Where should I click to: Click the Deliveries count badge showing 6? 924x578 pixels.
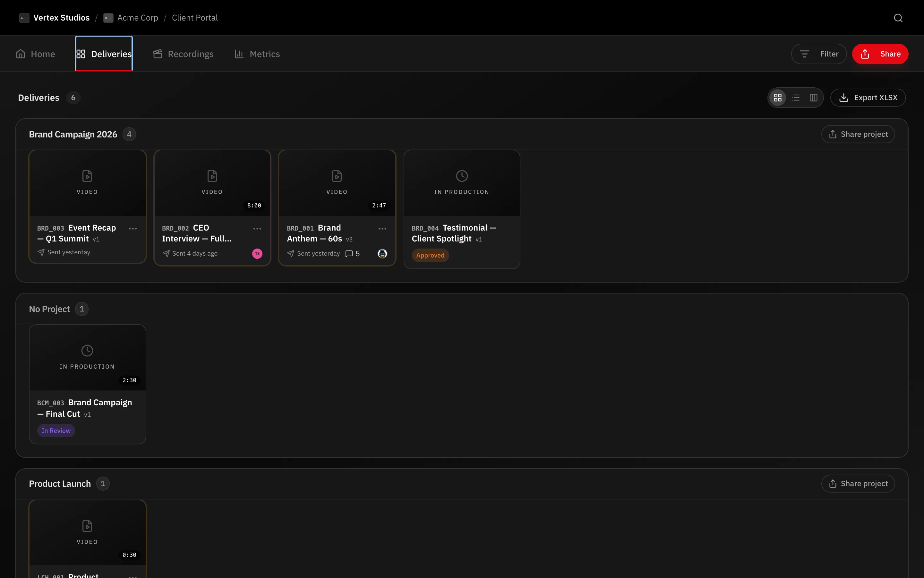pyautogui.click(x=73, y=98)
